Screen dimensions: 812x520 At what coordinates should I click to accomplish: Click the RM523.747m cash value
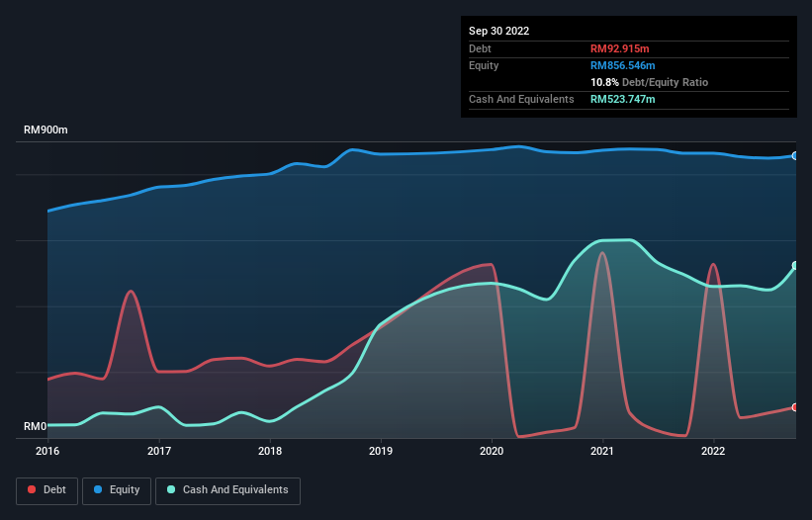[622, 99]
